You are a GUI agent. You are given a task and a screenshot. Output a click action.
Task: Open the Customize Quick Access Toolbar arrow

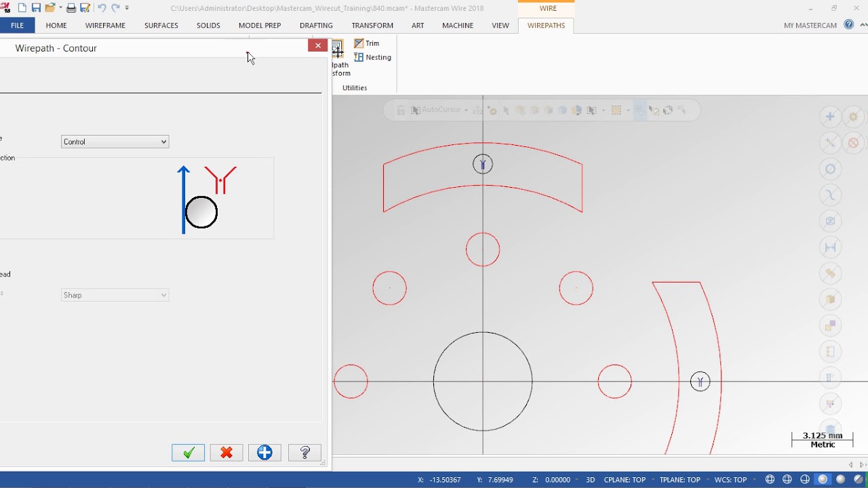(127, 8)
